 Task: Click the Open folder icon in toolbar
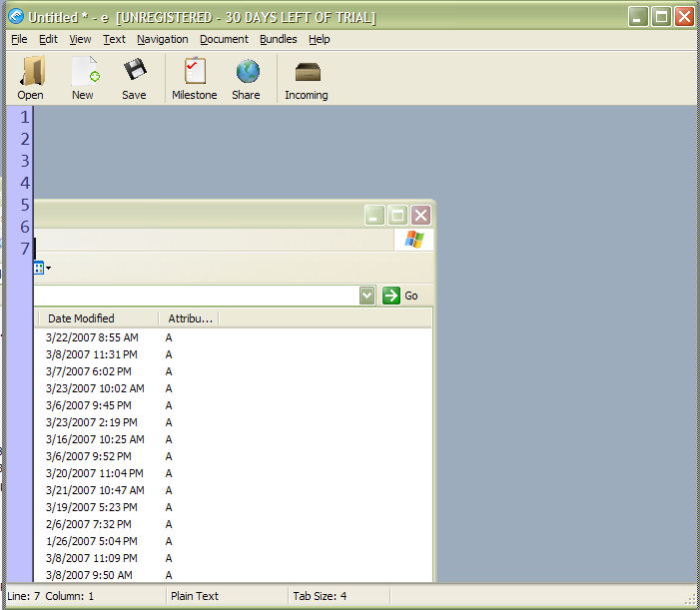coord(32,71)
